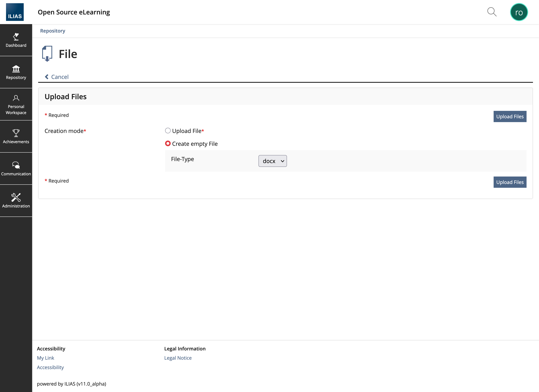Open Personal Workspace sidebar item
Image resolution: width=539 pixels, height=392 pixels.
coord(16,104)
